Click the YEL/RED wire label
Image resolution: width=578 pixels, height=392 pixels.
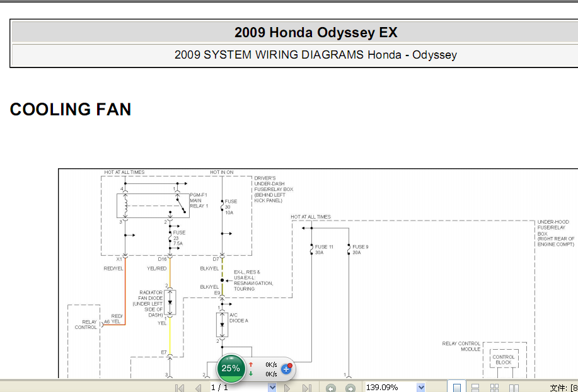click(x=157, y=268)
